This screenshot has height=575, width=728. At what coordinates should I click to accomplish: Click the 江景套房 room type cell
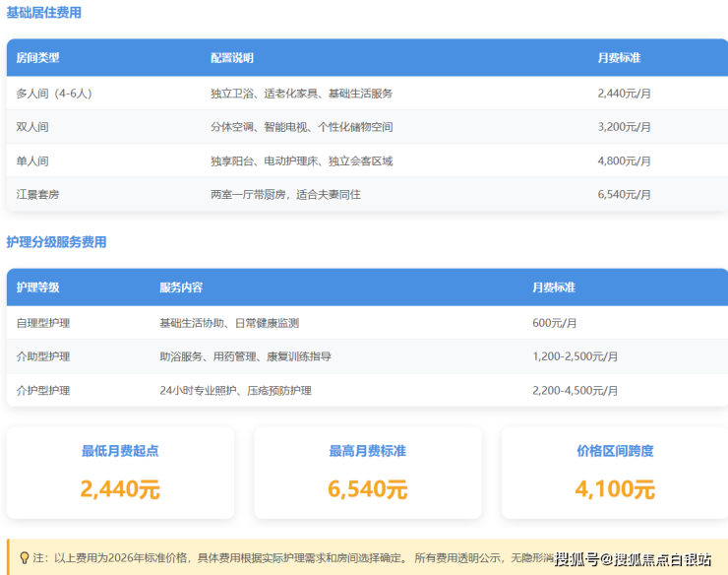click(x=38, y=195)
